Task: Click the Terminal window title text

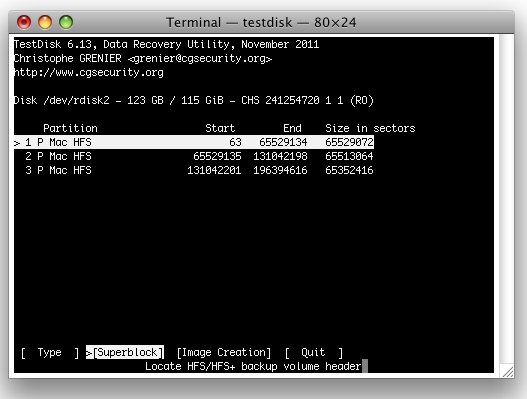Action: click(261, 23)
